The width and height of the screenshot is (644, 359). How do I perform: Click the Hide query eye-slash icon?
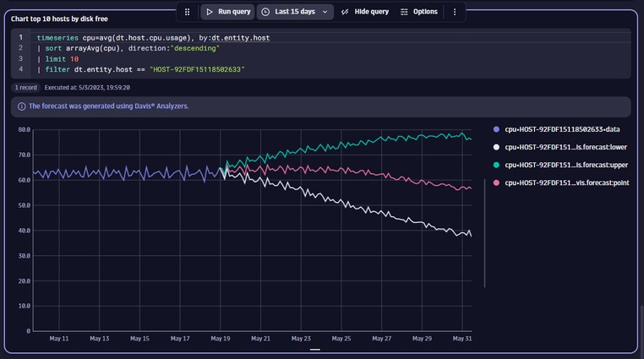click(346, 12)
